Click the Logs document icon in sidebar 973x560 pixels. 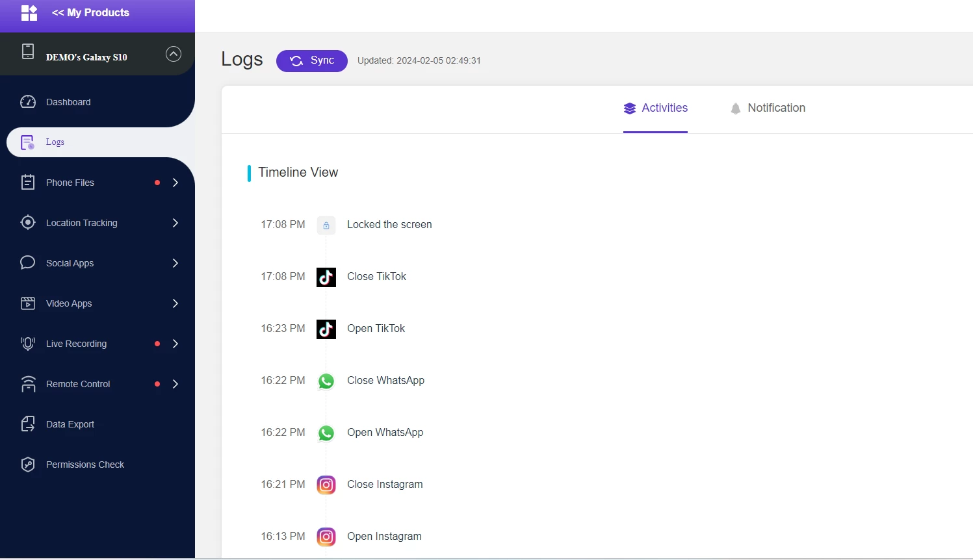click(27, 142)
